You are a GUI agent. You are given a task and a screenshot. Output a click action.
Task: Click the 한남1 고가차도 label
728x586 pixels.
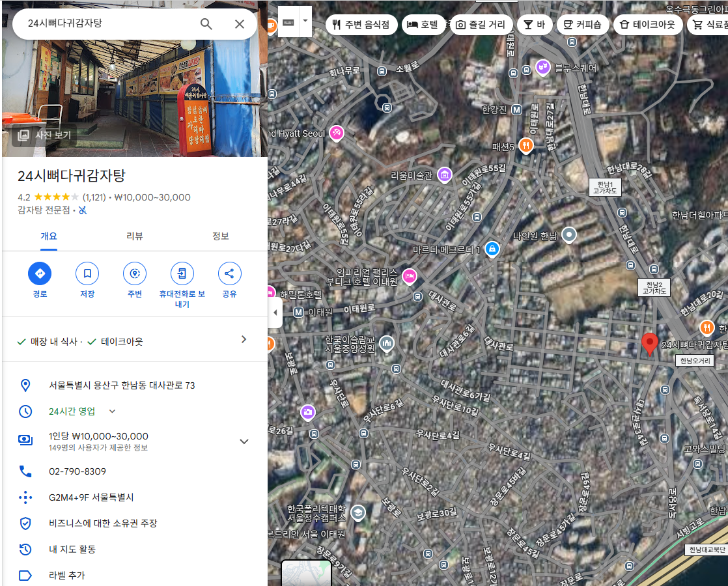605,188
